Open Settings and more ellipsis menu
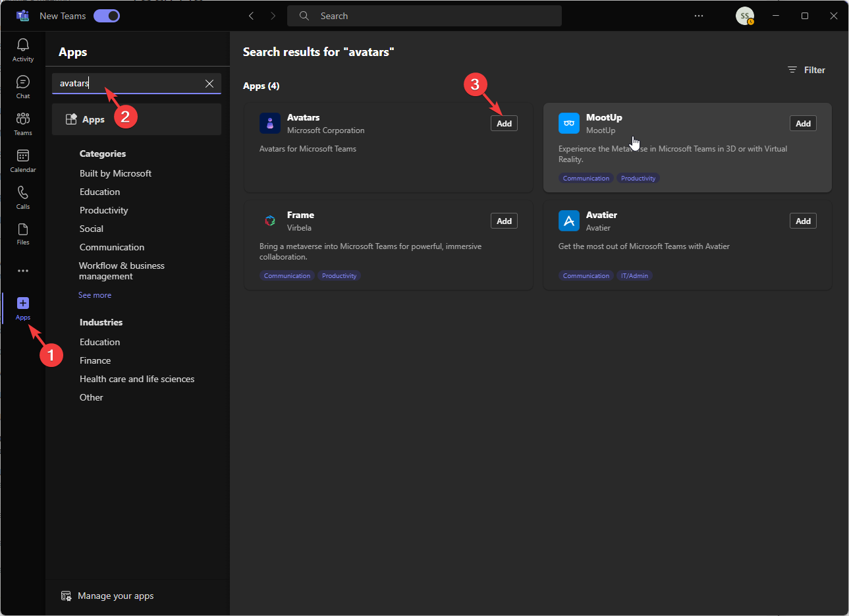 pyautogui.click(x=699, y=16)
